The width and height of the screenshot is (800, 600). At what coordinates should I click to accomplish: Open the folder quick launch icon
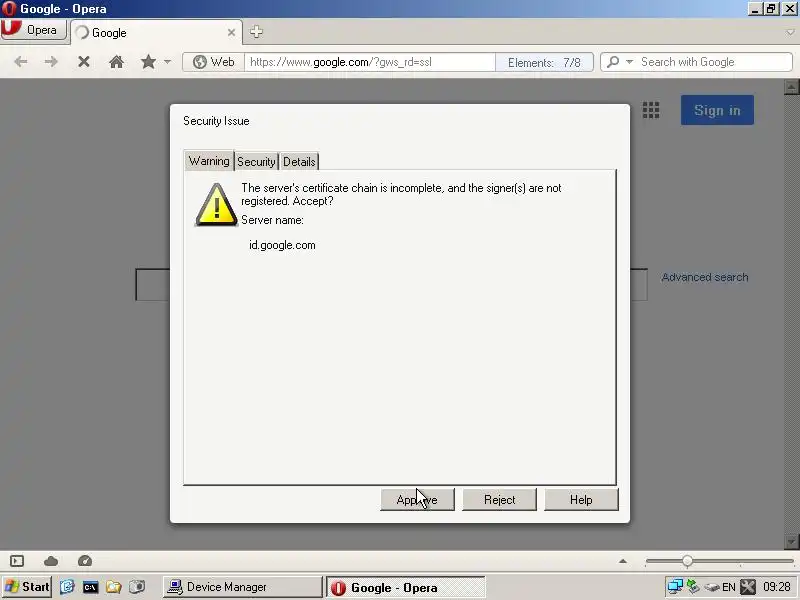click(113, 587)
